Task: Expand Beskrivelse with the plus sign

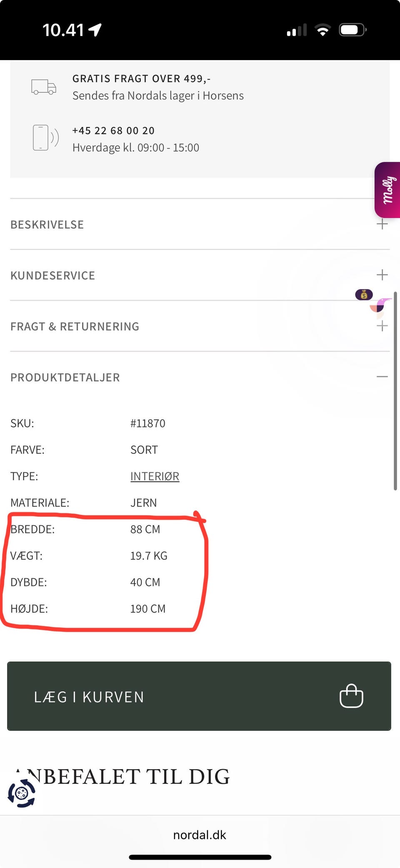Action: (382, 224)
